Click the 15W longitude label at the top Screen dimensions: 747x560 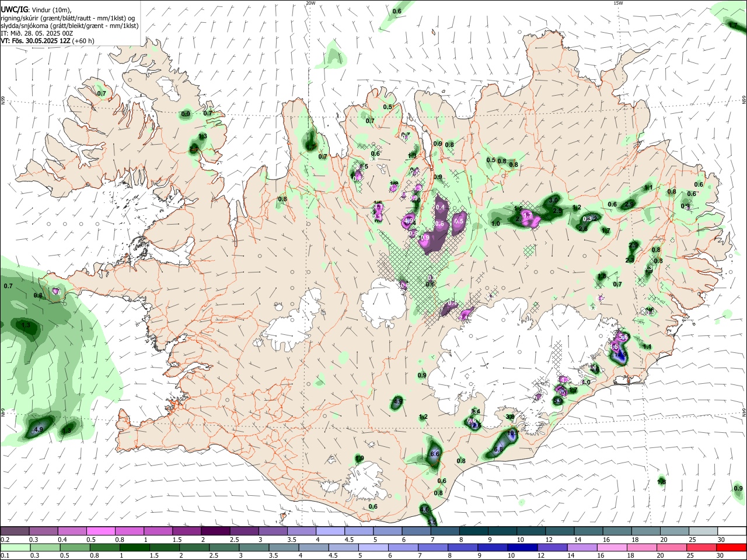[618, 3]
